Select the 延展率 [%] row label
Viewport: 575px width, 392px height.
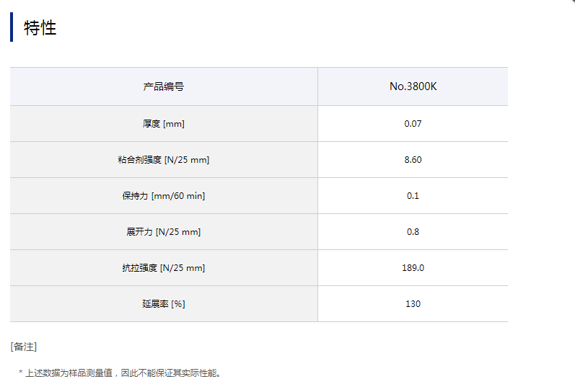164,304
